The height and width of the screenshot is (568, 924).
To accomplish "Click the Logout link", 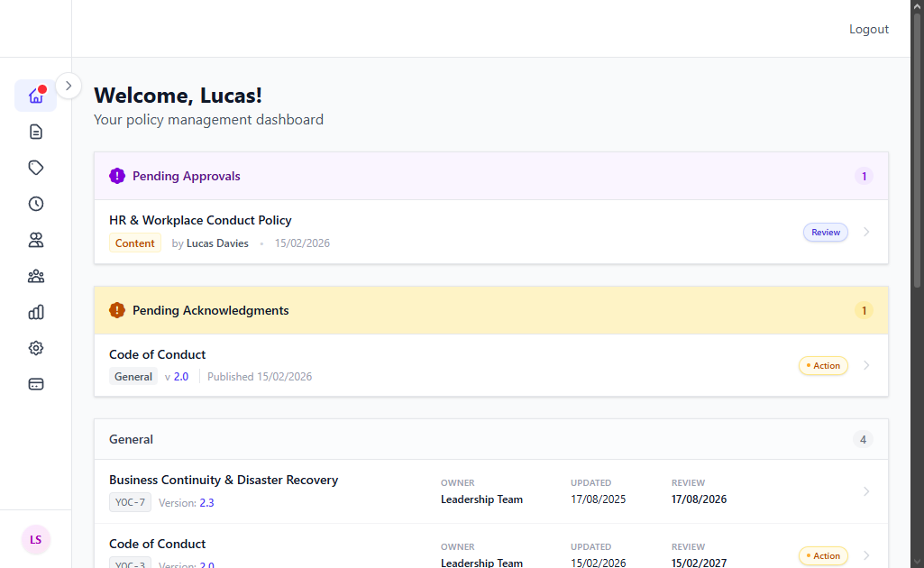I will 868,29.
